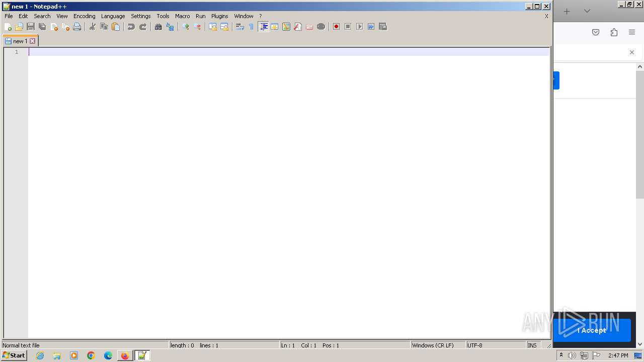Open a new tab in Firefox
Image resolution: width=644 pixels, height=362 pixels.
coord(567,11)
